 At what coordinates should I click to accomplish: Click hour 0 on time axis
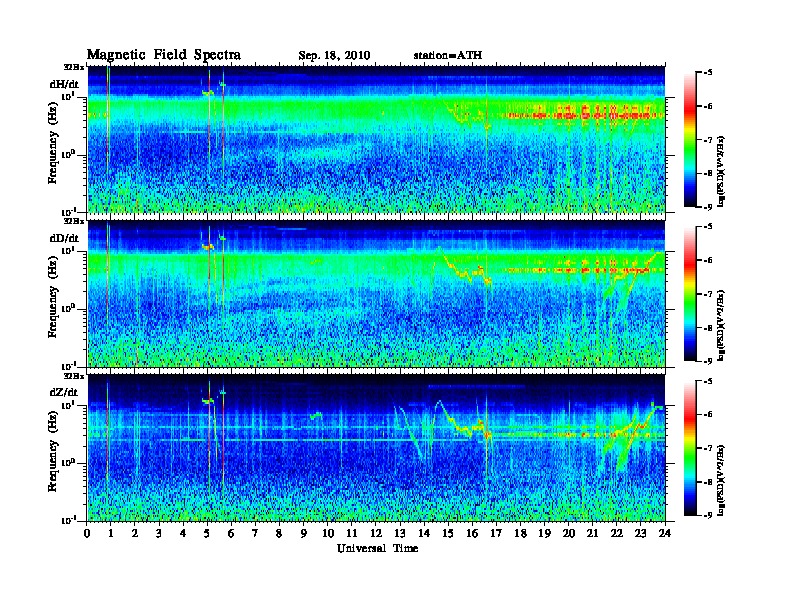pos(87,534)
